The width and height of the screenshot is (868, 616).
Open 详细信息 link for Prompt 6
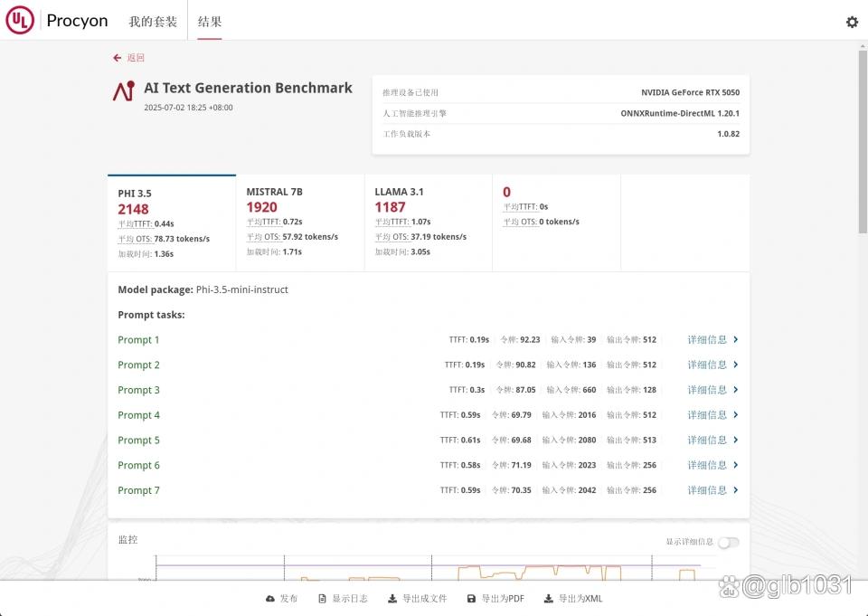(x=707, y=465)
